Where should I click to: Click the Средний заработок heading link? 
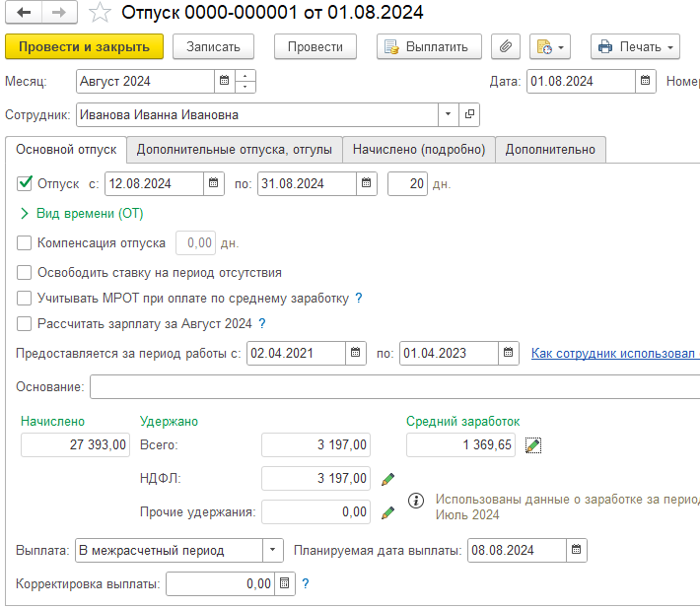click(x=463, y=421)
